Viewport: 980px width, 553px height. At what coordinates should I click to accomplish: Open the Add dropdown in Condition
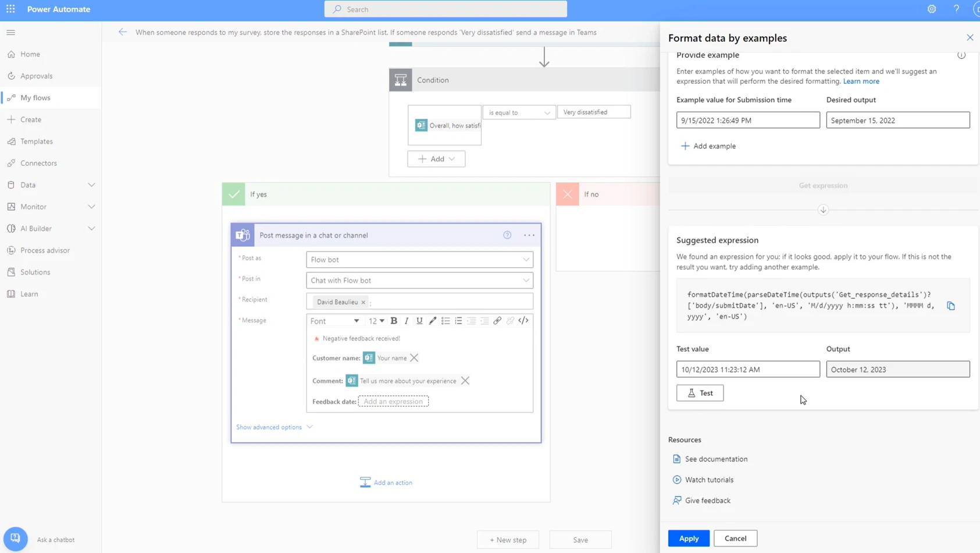click(436, 159)
